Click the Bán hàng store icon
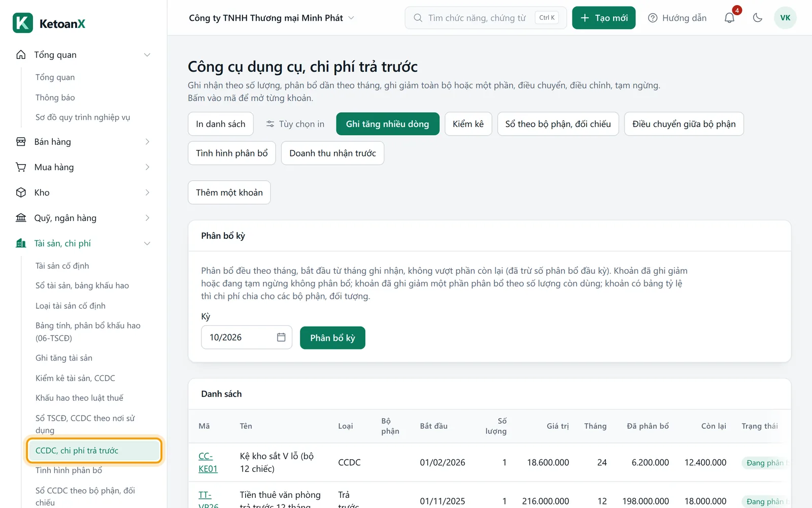Screen dimensions: 812x508 (21, 142)
